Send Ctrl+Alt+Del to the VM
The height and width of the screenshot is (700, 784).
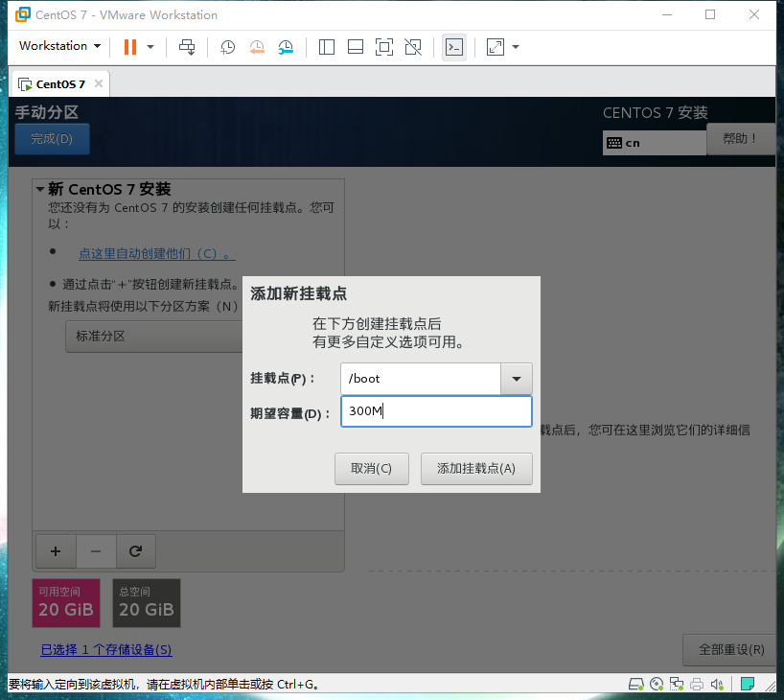coord(187,47)
